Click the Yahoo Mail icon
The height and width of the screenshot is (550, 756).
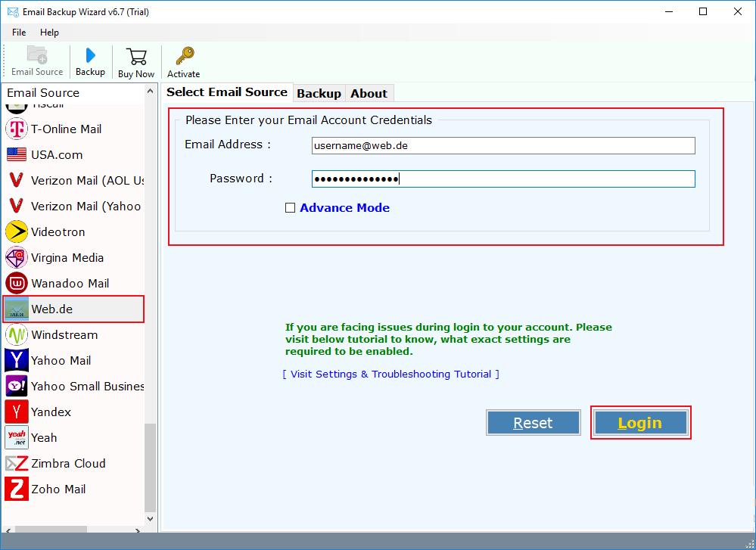pyautogui.click(x=17, y=360)
